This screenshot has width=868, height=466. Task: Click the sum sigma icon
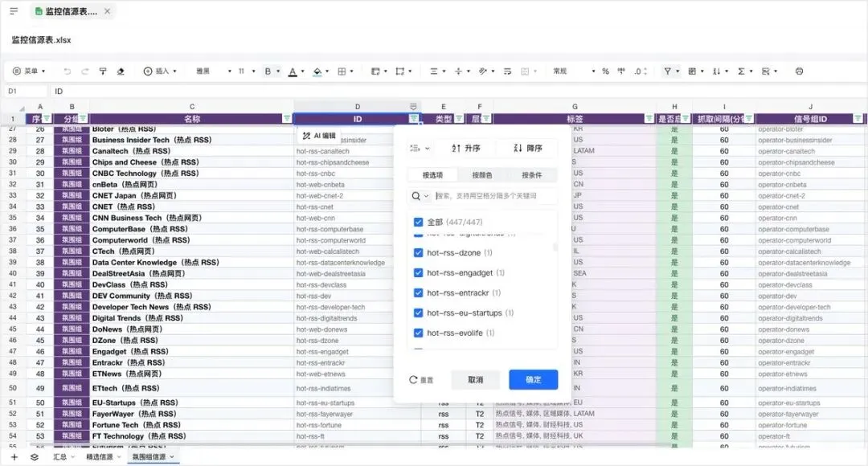(741, 72)
